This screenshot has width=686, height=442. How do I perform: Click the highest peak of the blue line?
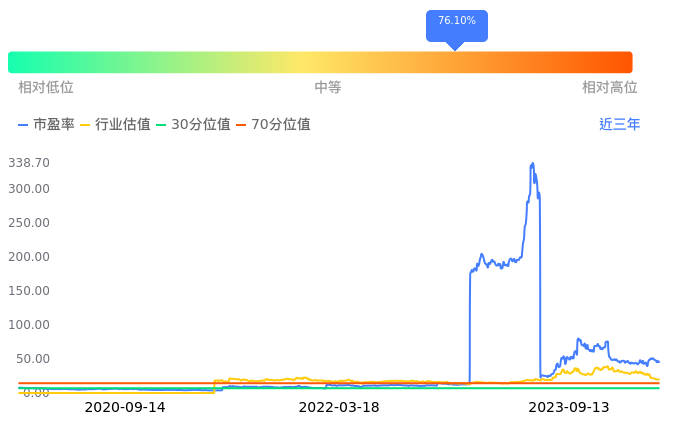(x=532, y=163)
